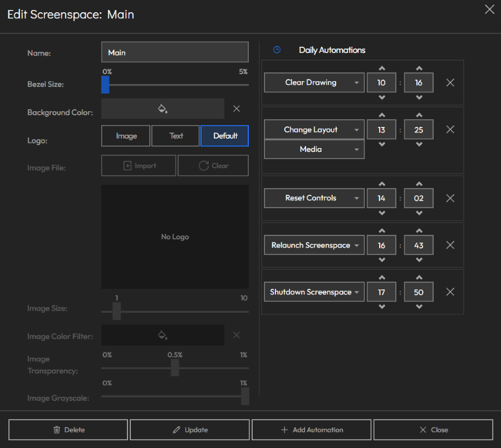Remove the Relaunch Screenspace automation
This screenshot has height=448, width=501.
(450, 245)
